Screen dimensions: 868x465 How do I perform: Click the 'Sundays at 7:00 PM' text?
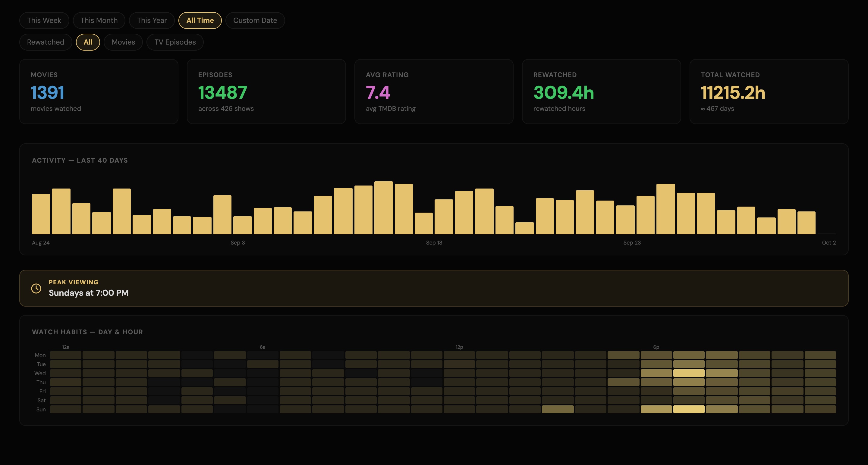pos(89,293)
